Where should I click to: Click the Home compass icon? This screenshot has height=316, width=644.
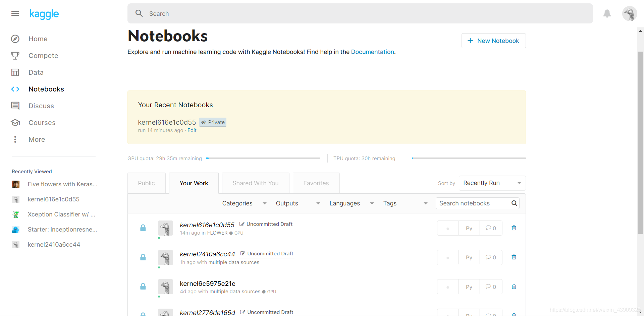[15, 39]
